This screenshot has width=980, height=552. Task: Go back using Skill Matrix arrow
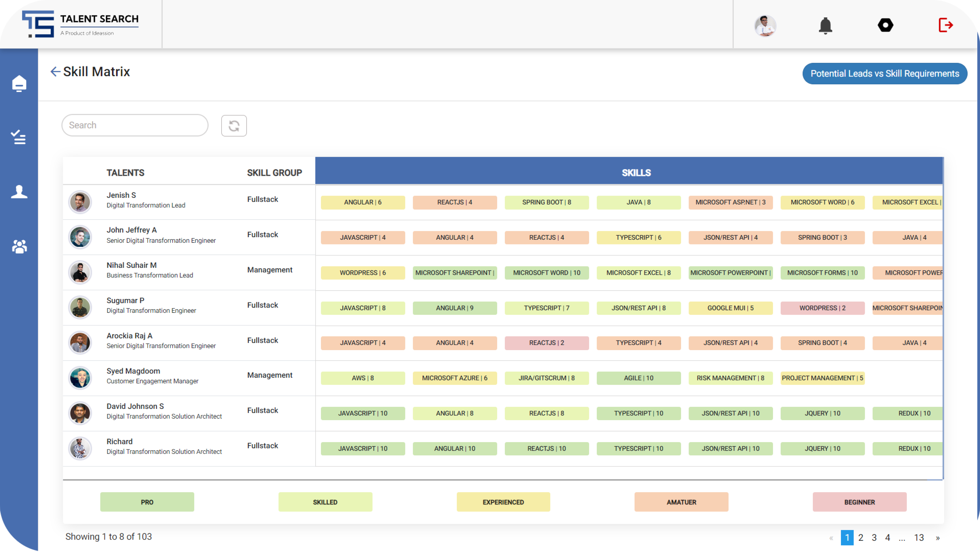click(55, 72)
